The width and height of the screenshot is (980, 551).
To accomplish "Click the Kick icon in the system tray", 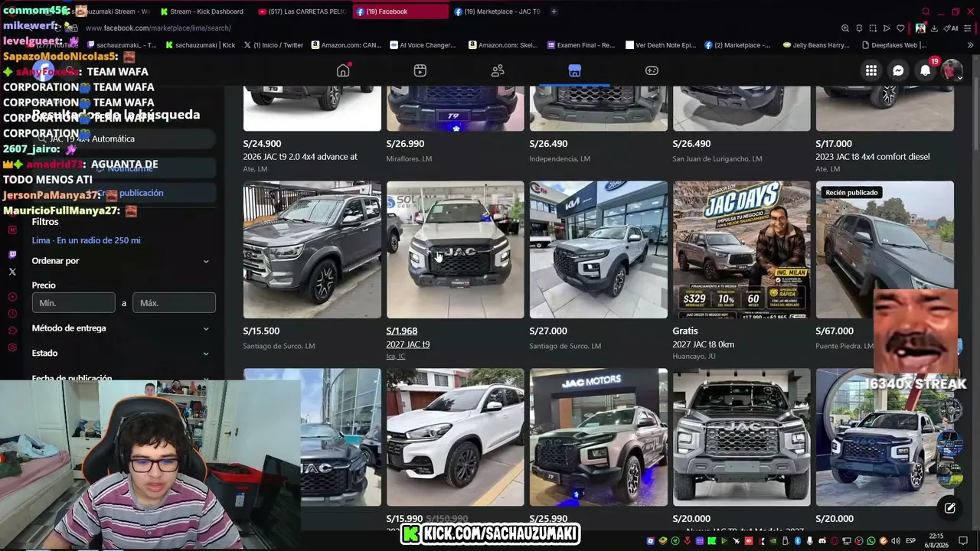I will point(713,541).
